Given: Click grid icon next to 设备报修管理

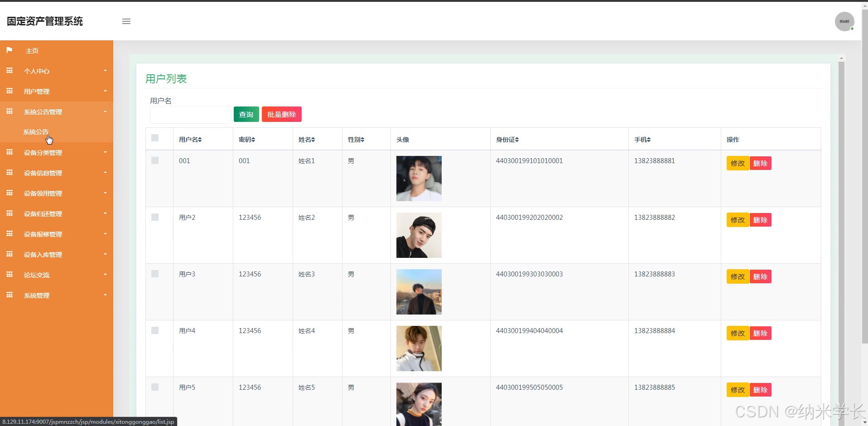Looking at the screenshot, I should click(9, 233).
